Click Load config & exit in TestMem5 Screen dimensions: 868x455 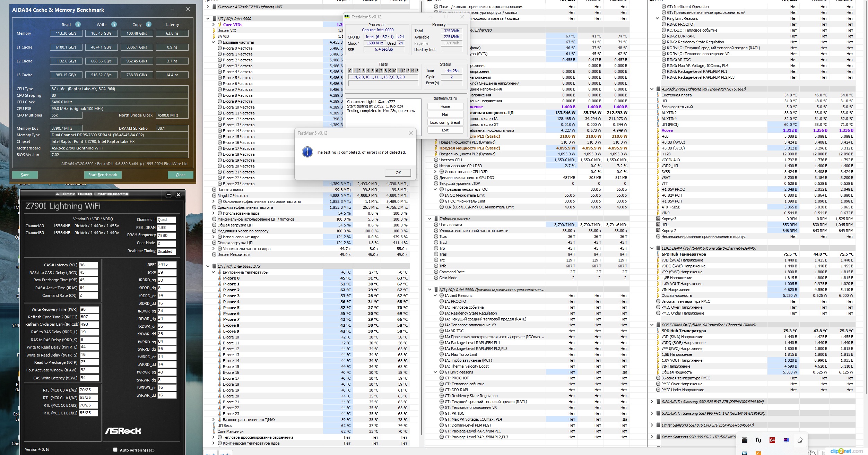point(445,122)
